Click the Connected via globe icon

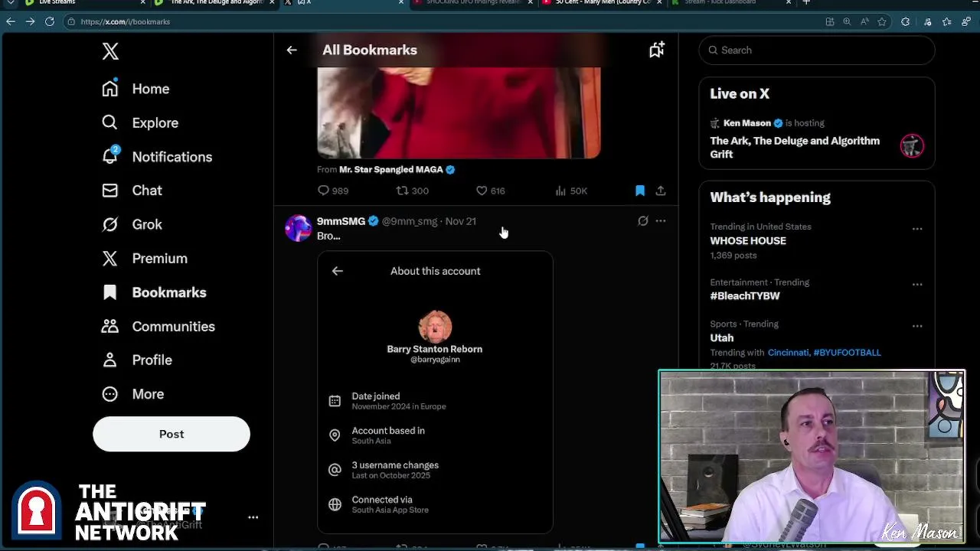335,504
